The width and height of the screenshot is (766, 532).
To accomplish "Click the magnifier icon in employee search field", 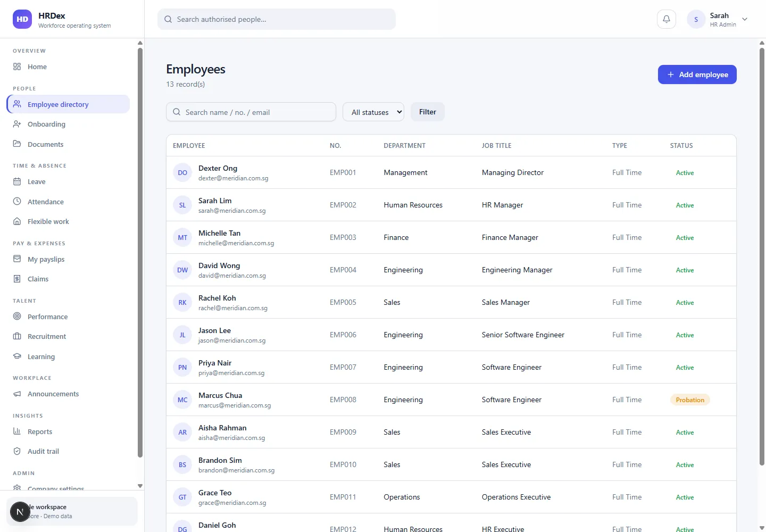I will (177, 112).
